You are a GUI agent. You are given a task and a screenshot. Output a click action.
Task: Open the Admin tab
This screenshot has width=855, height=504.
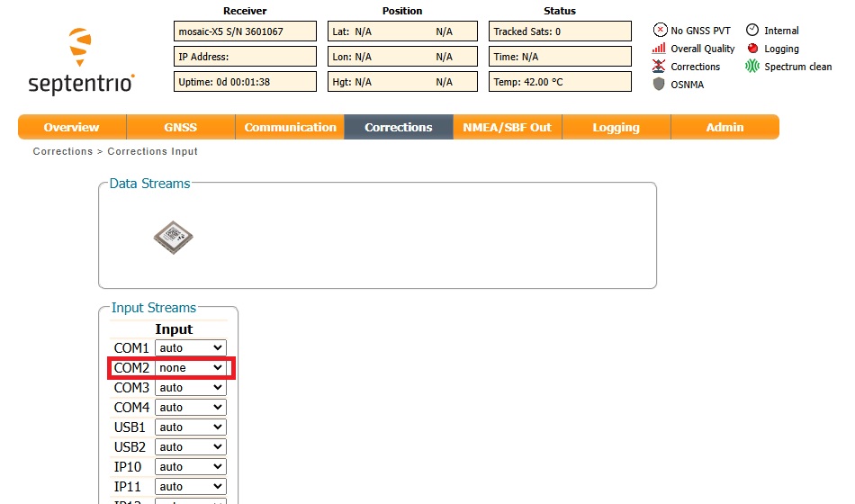724,128
